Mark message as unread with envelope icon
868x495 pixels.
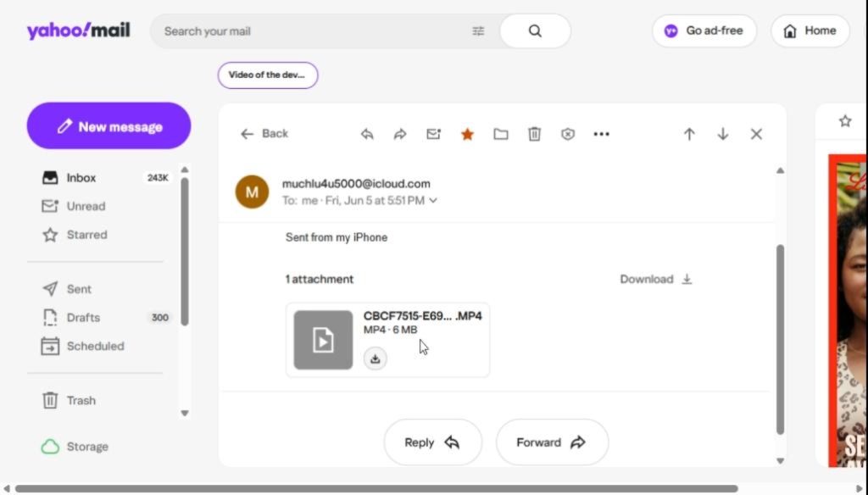433,134
